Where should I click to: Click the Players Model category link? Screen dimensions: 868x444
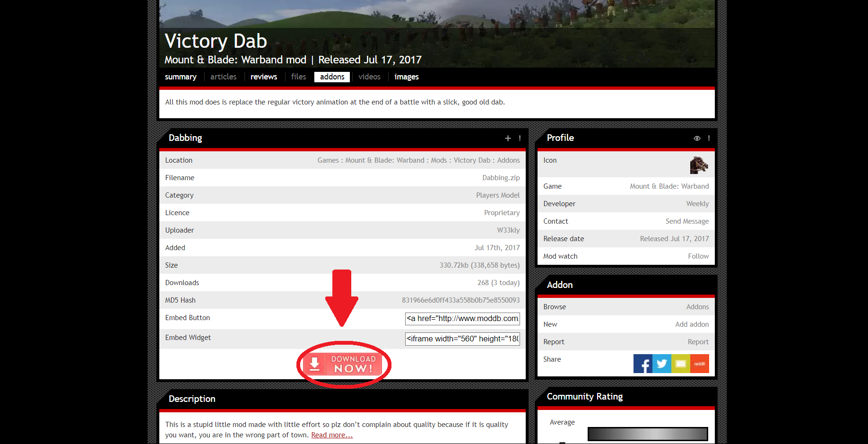[x=498, y=195]
